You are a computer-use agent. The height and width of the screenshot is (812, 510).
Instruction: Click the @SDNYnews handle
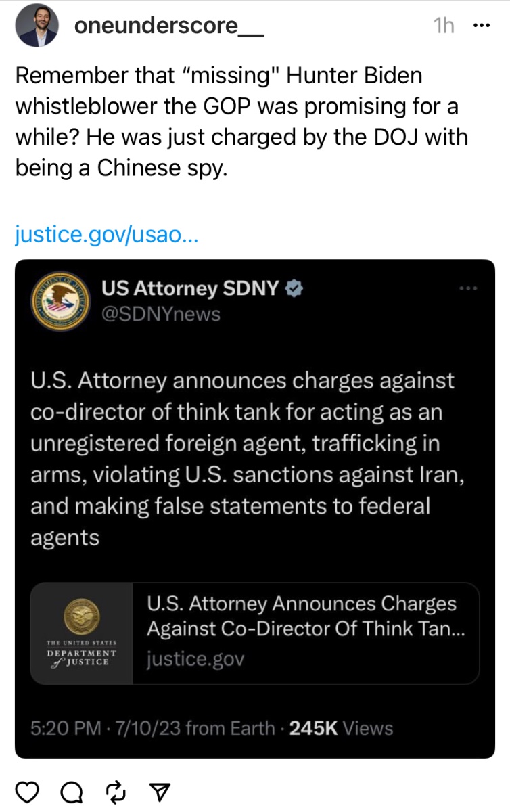(160, 313)
